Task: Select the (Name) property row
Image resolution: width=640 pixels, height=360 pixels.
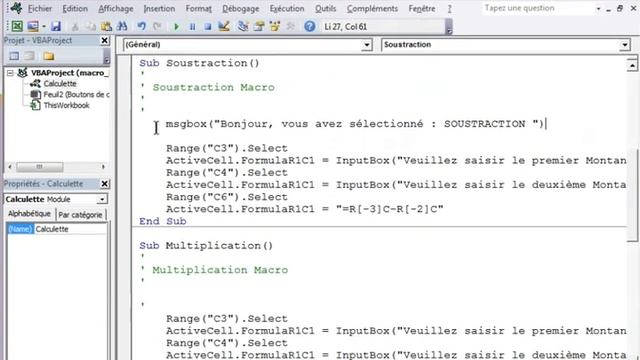Action: (x=20, y=229)
